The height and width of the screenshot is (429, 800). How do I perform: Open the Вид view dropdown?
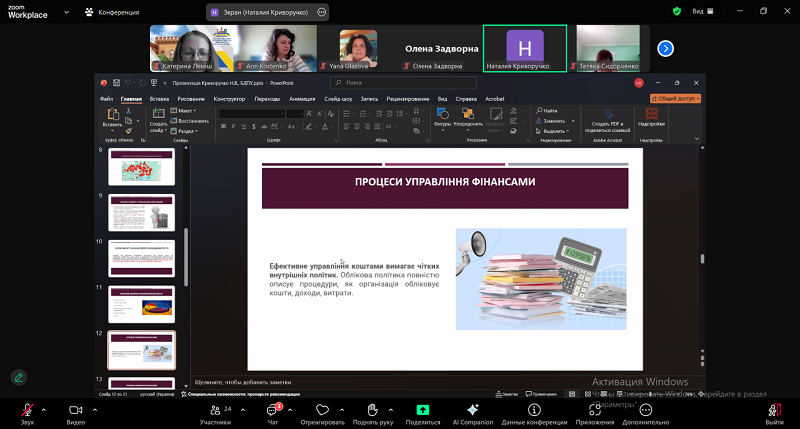pyautogui.click(x=704, y=11)
